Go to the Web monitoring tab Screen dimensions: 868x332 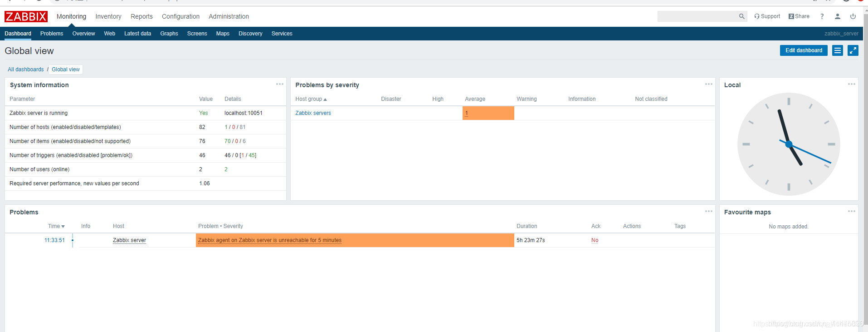(110, 34)
